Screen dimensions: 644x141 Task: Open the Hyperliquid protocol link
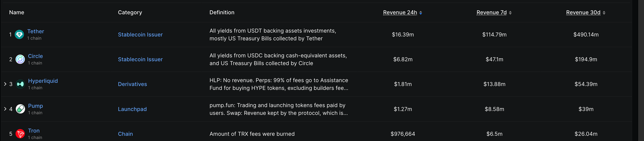pos(43,81)
